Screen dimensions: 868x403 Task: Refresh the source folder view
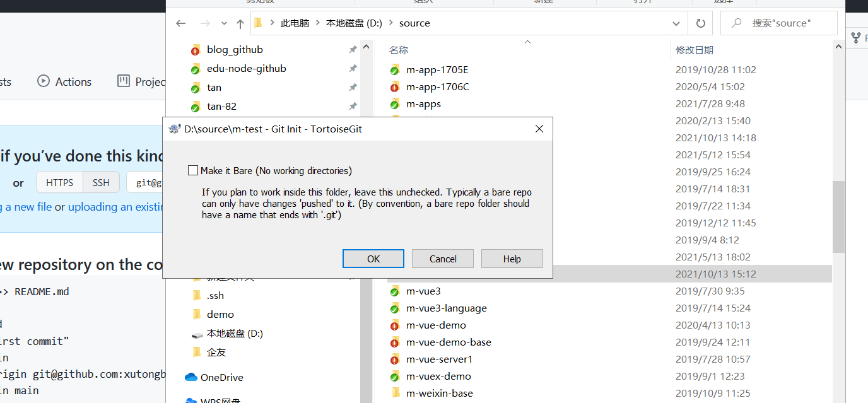[700, 23]
